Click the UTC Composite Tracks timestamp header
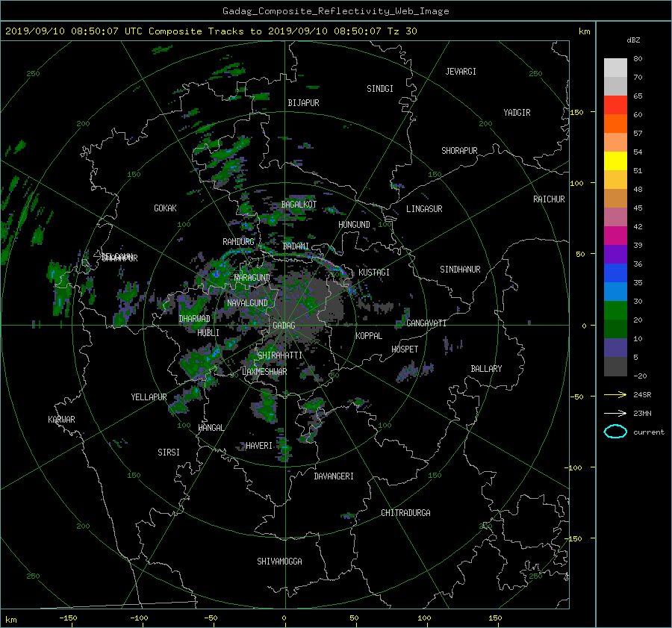The image size is (672, 628). click(211, 31)
